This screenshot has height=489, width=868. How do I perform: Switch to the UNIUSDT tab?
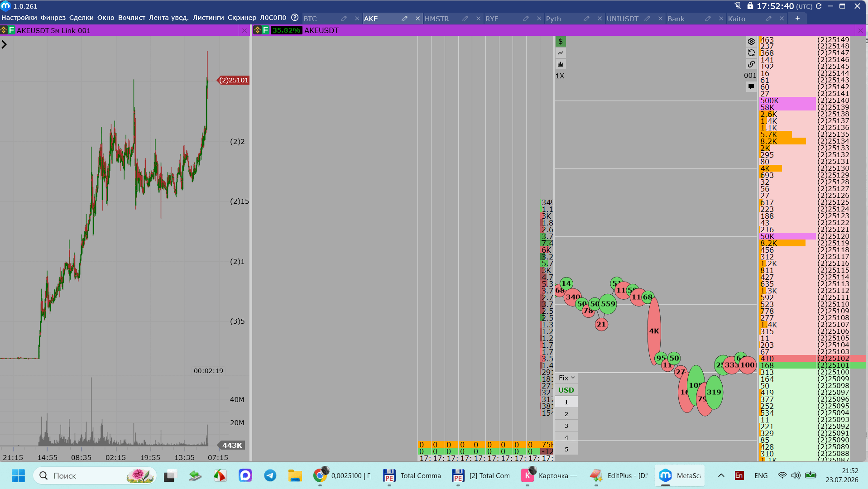click(623, 19)
